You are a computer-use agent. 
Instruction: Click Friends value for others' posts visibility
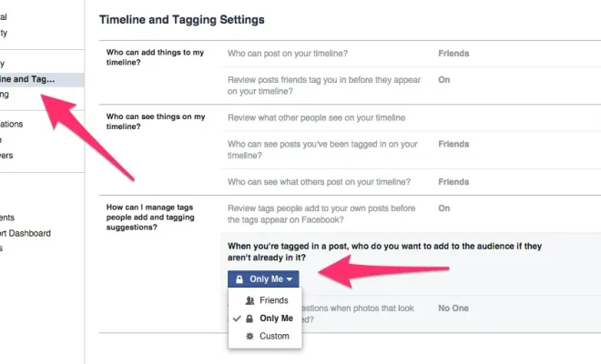coord(453,182)
